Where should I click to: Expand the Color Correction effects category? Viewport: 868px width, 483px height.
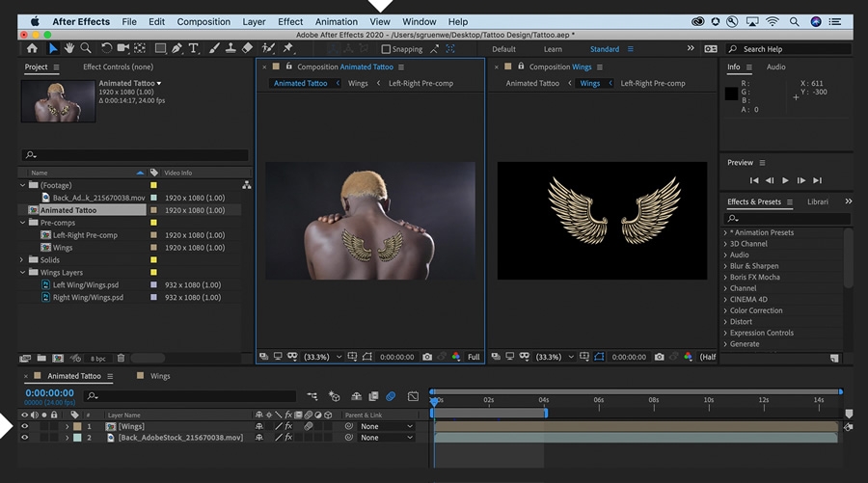pos(726,310)
